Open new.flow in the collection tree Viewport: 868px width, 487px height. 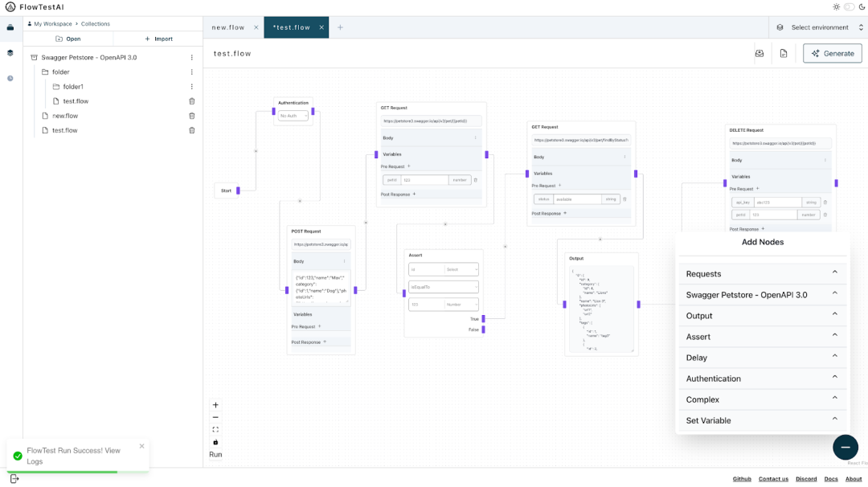65,116
